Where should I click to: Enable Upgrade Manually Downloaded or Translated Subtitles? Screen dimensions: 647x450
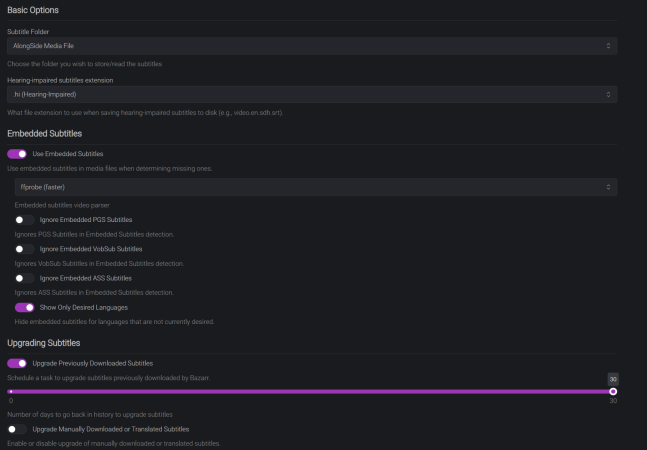pyautogui.click(x=17, y=429)
